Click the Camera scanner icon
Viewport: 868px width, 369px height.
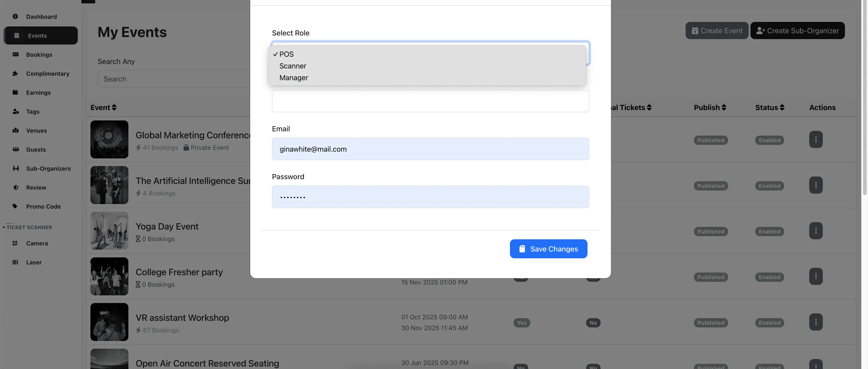click(x=15, y=243)
